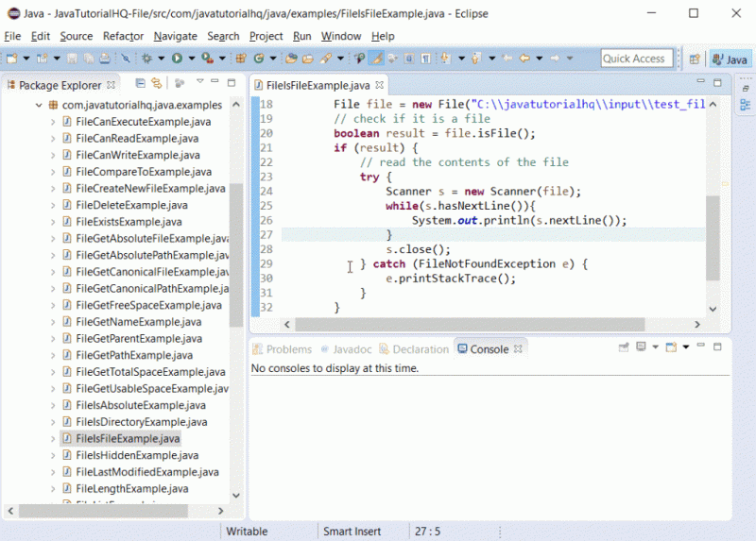Click the Open Perspective icon
This screenshot has height=541, width=756.
click(x=695, y=59)
